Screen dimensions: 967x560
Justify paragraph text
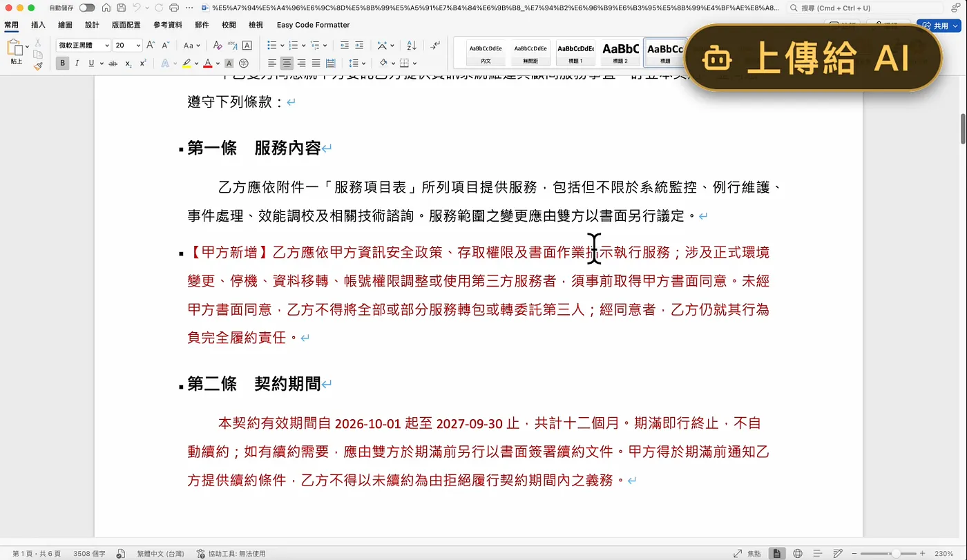click(316, 63)
